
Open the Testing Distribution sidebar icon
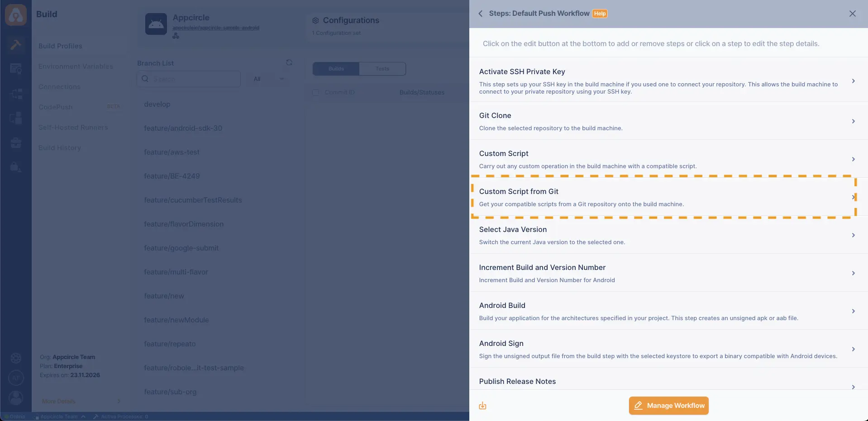(x=16, y=69)
